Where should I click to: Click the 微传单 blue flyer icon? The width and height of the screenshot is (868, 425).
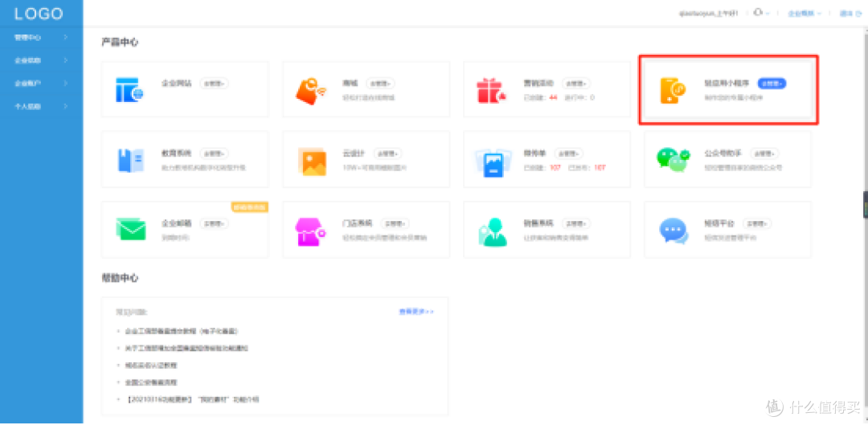492,162
